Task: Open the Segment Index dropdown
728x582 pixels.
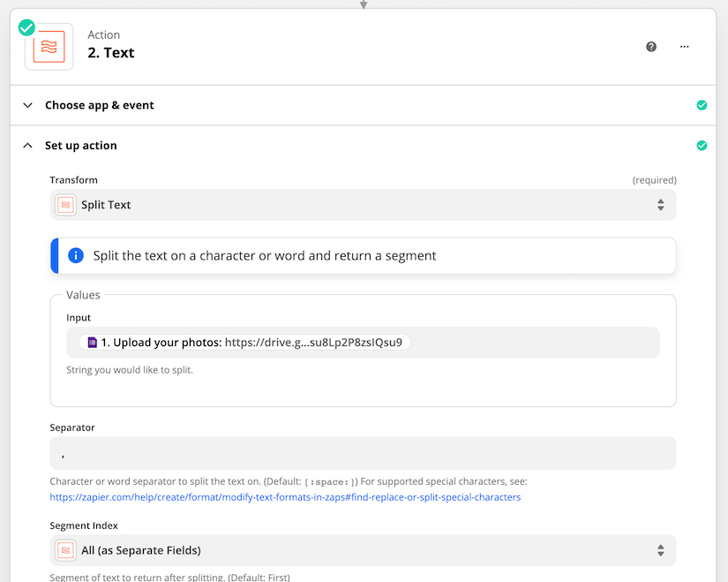Action: 363,550
